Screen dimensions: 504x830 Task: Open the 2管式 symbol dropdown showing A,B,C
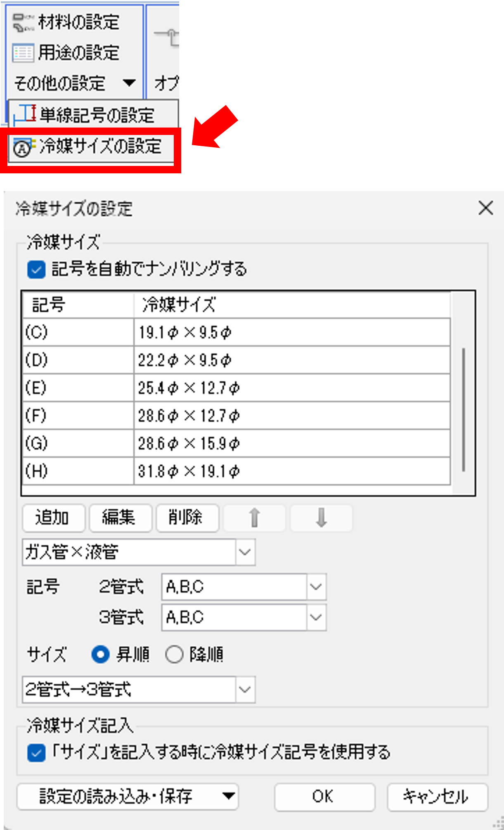[x=316, y=586]
